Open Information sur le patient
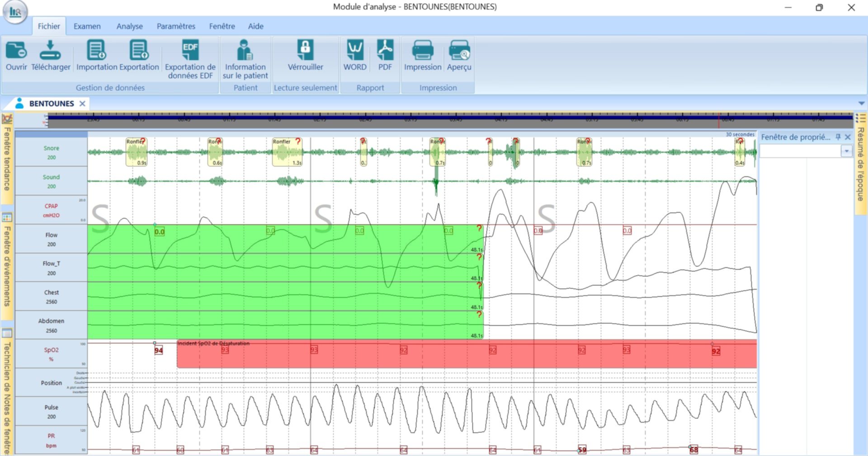The width and height of the screenshot is (868, 456). (x=245, y=51)
